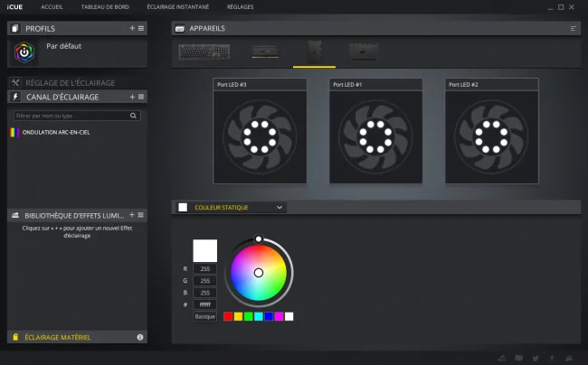Viewport: 588px width, 365px height.
Task: Pick the red basic color swatch
Action: 228,317
